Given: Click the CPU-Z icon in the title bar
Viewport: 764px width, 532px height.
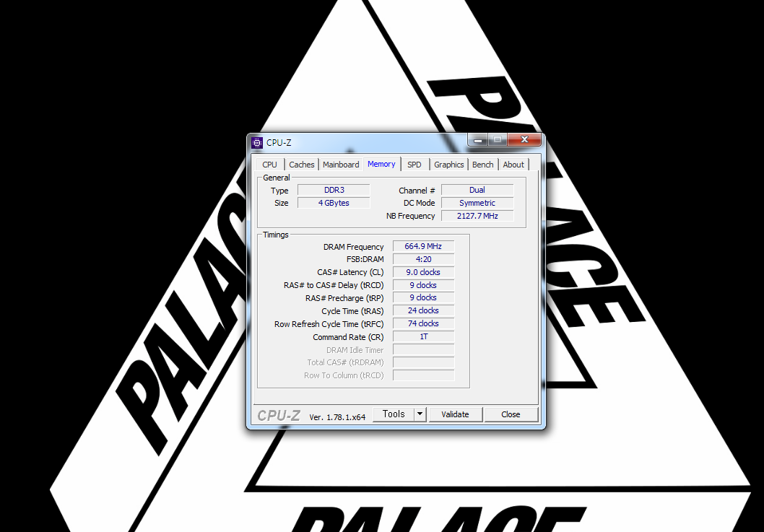Looking at the screenshot, I should pos(257,142).
